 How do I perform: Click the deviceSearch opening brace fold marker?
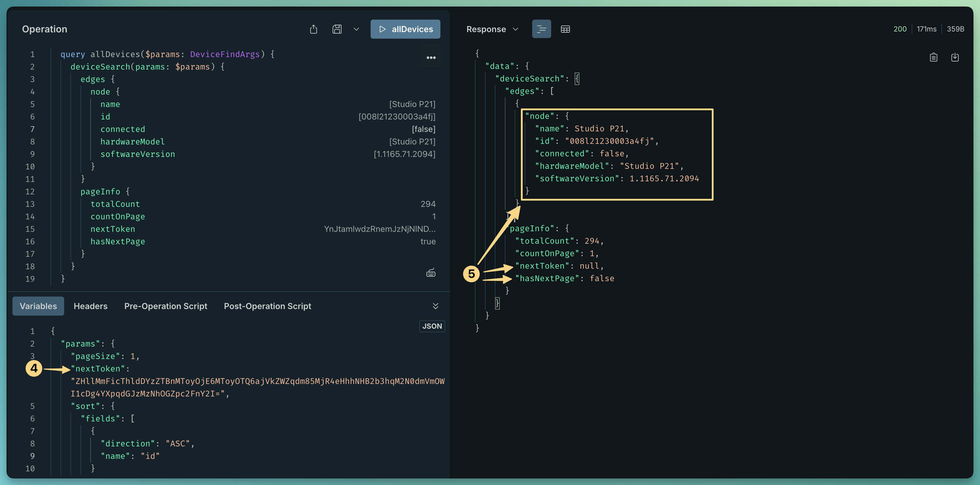point(577,79)
